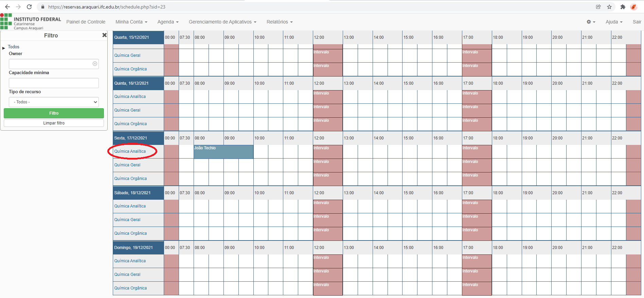Screen dimensions: 644x298
Task: Open the Agenda dropdown menu
Action: tap(168, 22)
